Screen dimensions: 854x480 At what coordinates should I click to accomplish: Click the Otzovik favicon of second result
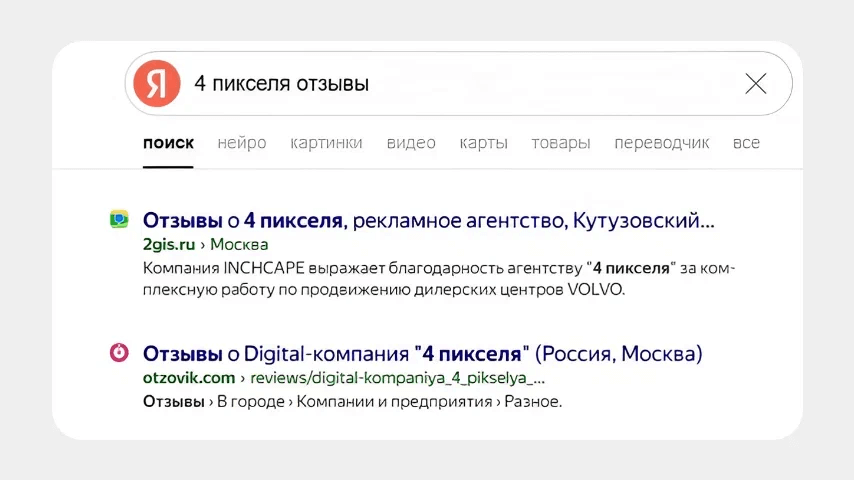(119, 353)
